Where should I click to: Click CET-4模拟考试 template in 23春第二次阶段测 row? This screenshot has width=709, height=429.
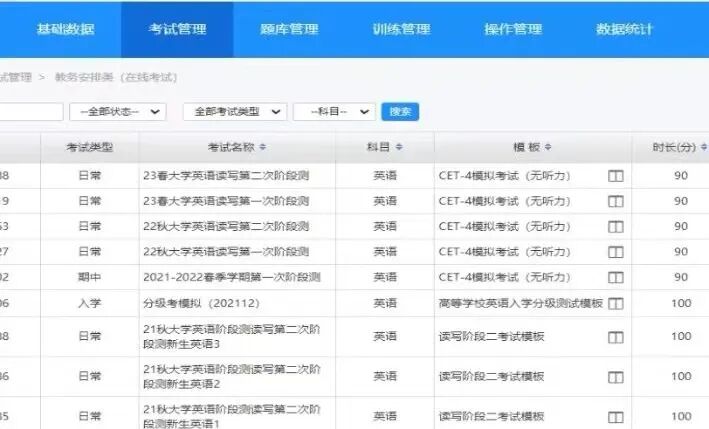tap(504, 175)
